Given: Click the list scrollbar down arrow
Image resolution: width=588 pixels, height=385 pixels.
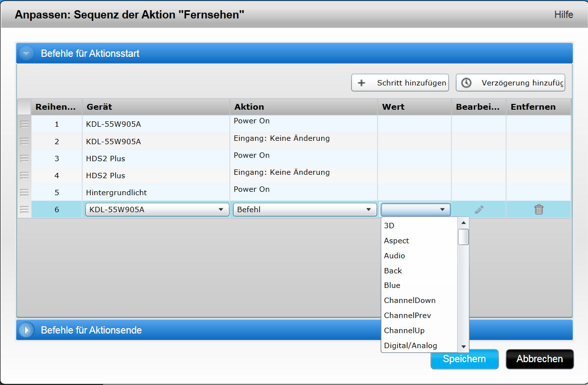Looking at the screenshot, I should click(x=464, y=347).
